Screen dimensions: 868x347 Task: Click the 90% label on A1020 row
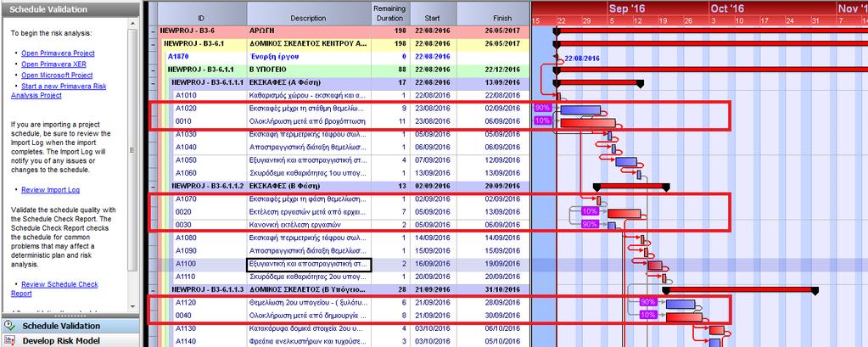[543, 108]
